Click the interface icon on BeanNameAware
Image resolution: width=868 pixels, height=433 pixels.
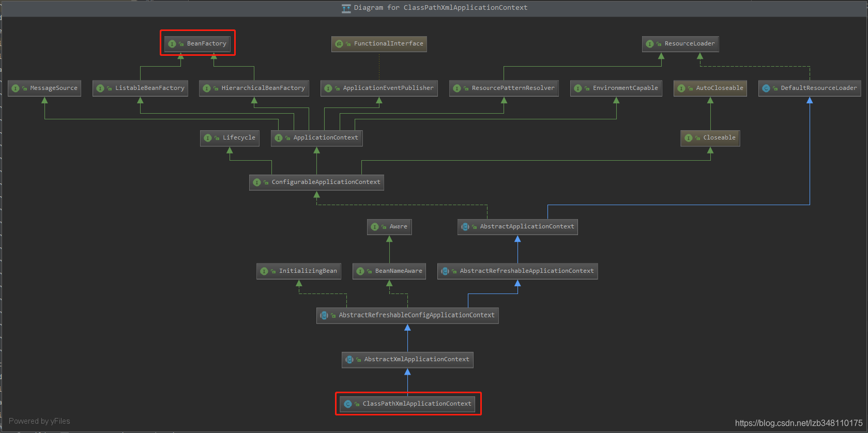tap(360, 271)
